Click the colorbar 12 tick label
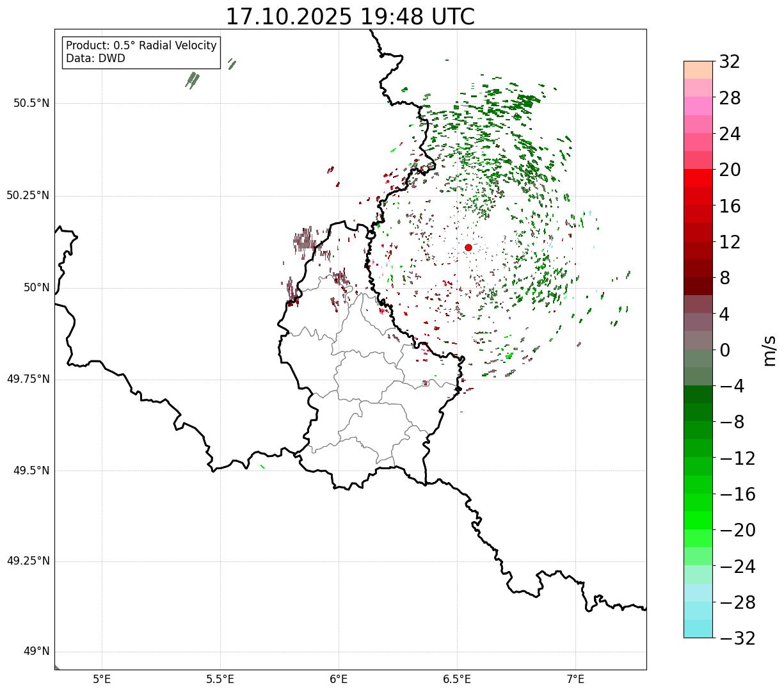This screenshot has width=784, height=692. pos(730,242)
